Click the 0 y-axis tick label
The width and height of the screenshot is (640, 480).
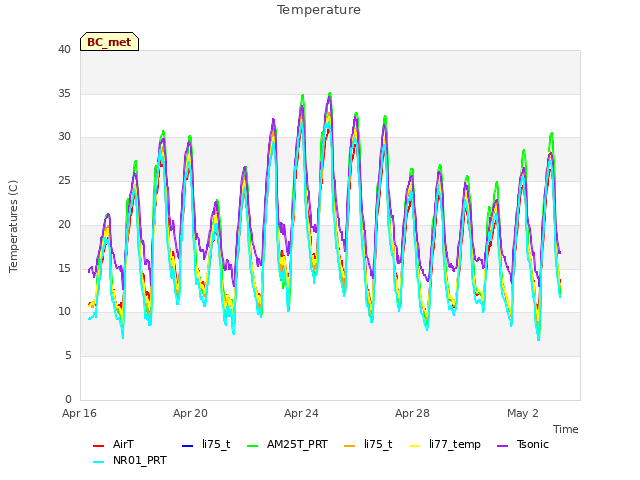pos(68,399)
